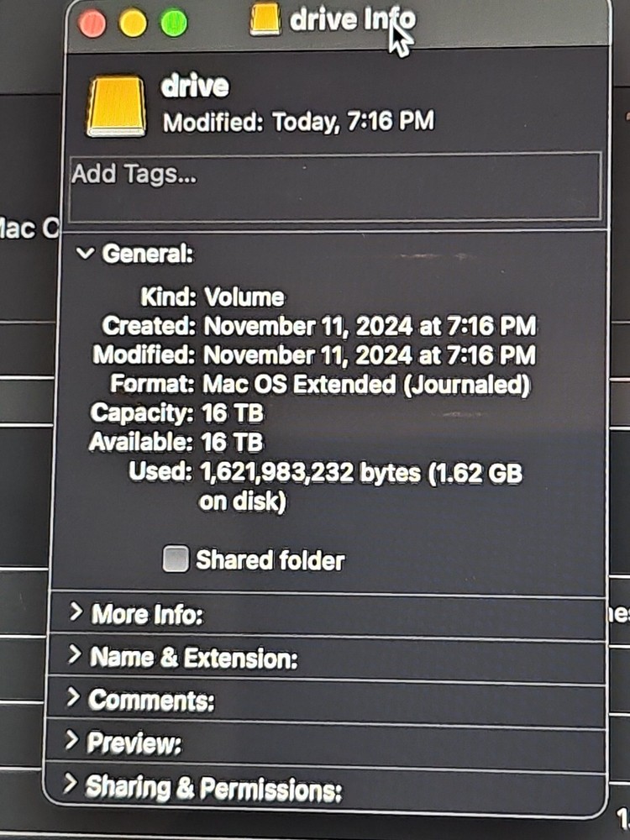Collapse the General section

coord(84,253)
